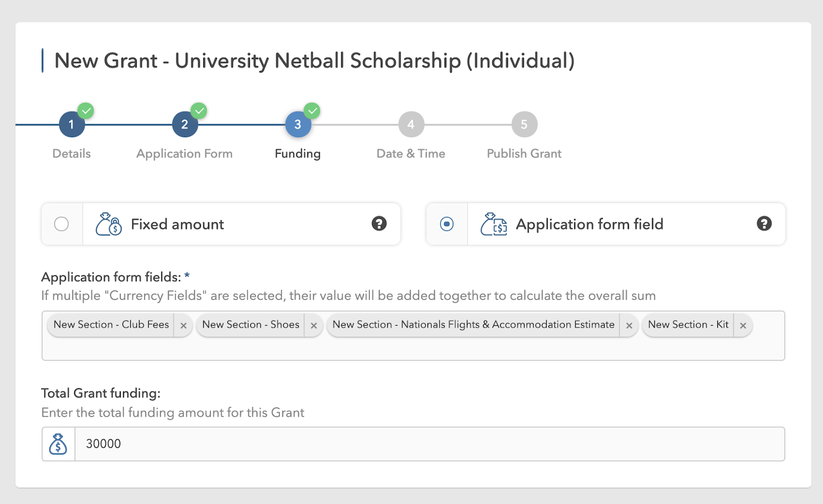Select the Fixed amount radio button
This screenshot has width=823, height=504.
62,224
